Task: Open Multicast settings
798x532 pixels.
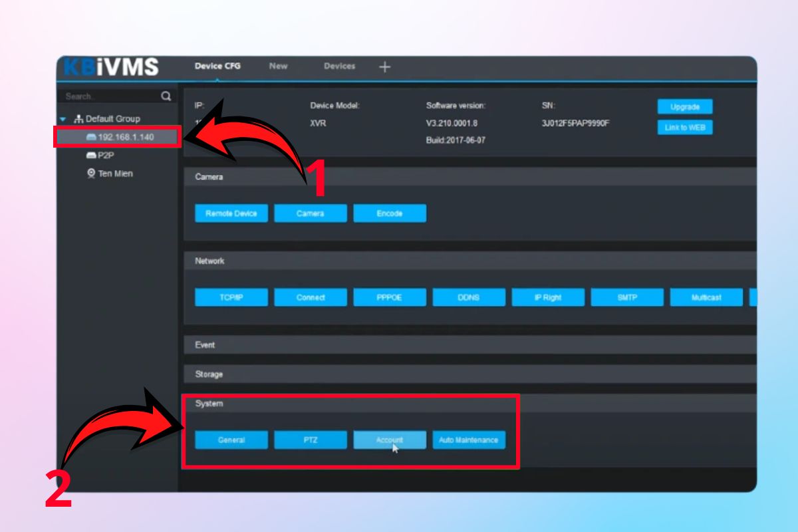Action: coord(706,297)
